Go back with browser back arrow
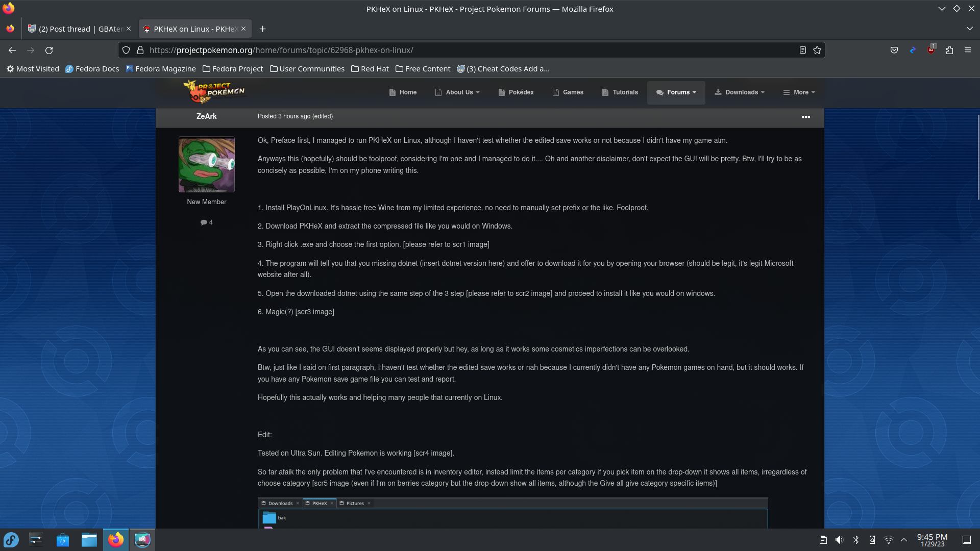 12,50
